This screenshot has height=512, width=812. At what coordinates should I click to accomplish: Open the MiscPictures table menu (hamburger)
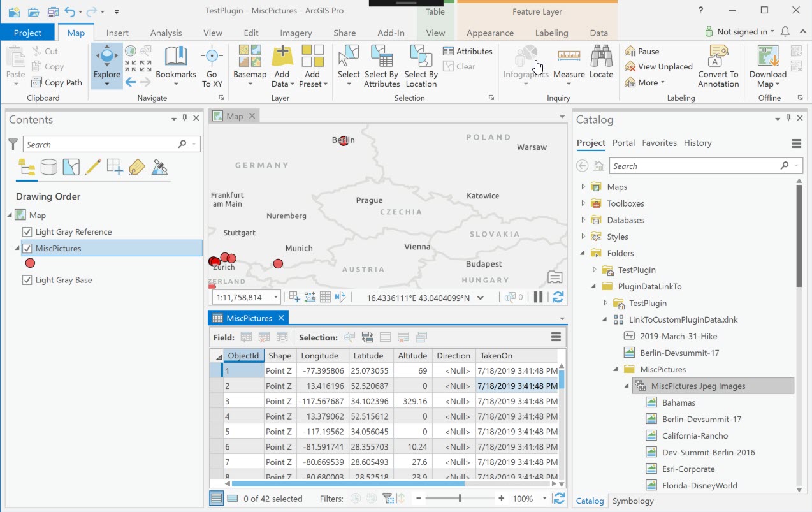coord(556,337)
